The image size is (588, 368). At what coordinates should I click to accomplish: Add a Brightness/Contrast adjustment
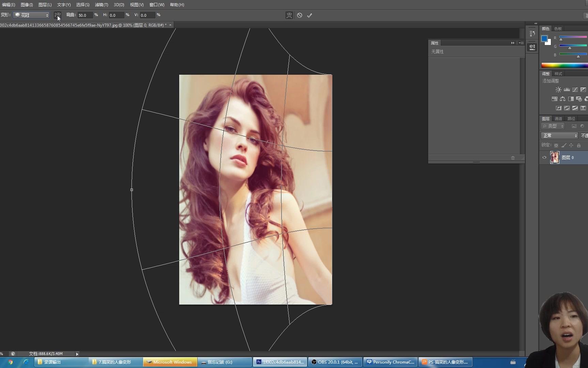click(x=558, y=90)
